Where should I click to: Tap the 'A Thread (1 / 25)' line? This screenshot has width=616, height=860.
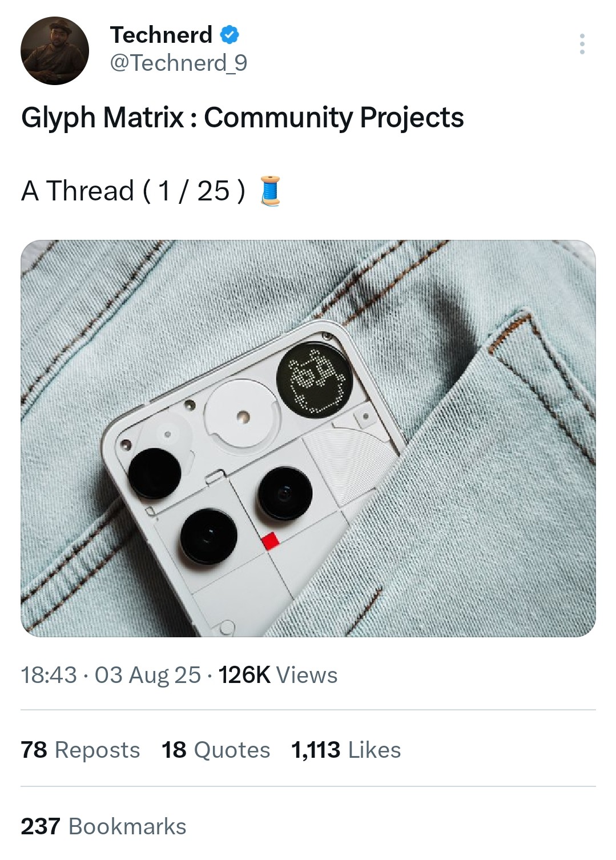(x=133, y=191)
